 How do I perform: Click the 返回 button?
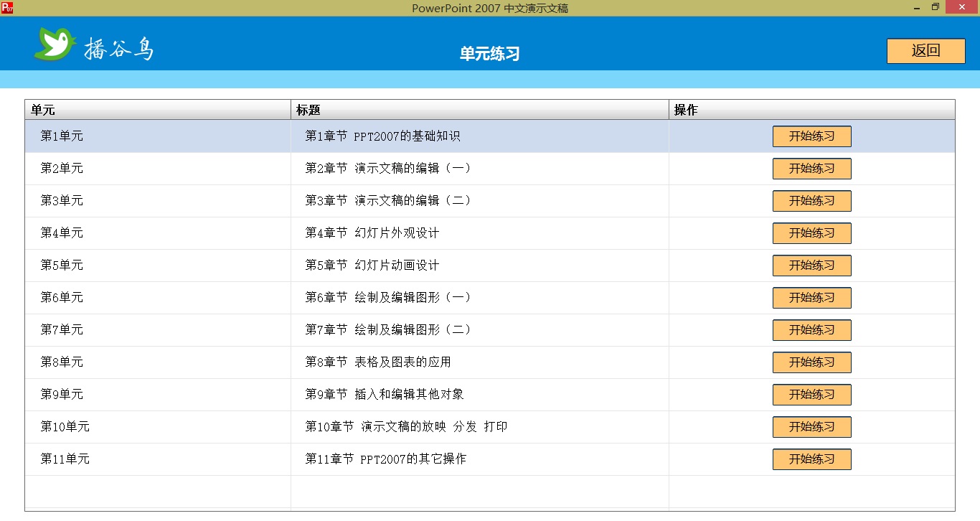[925, 51]
